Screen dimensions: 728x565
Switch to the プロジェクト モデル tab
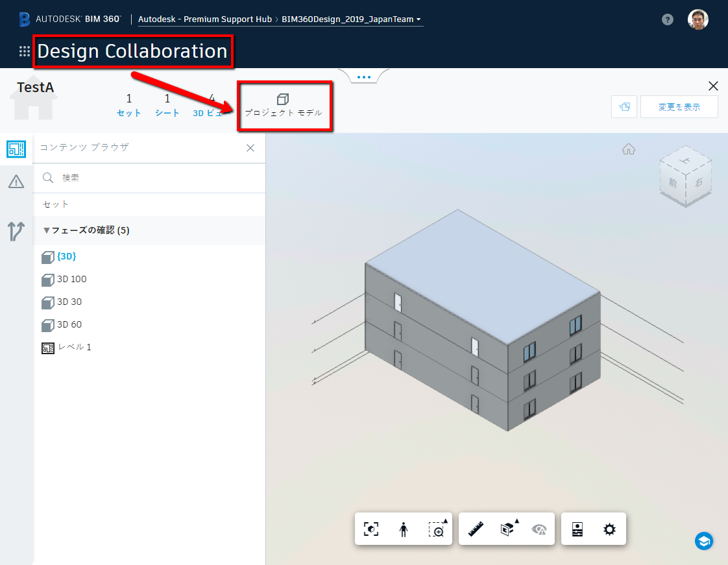(x=284, y=105)
